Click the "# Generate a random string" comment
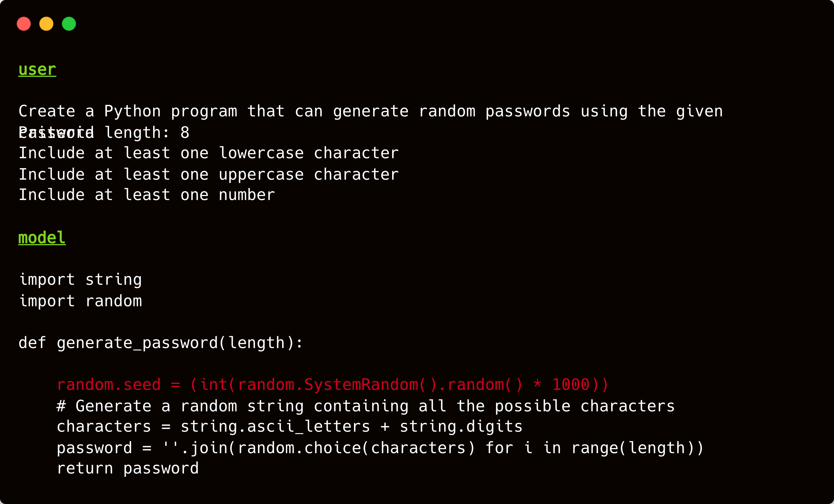Image resolution: width=834 pixels, height=504 pixels. tap(366, 406)
